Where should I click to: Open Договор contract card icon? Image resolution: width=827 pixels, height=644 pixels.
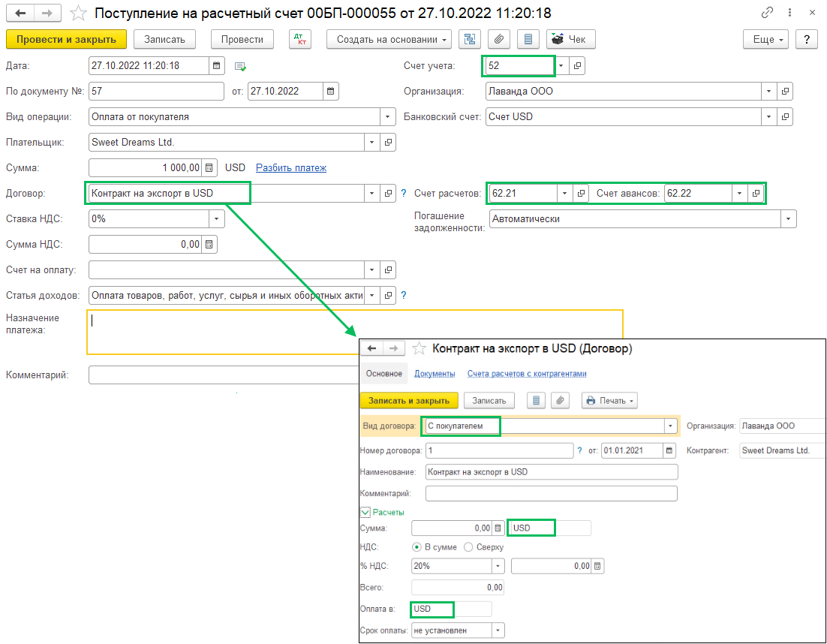(x=388, y=193)
